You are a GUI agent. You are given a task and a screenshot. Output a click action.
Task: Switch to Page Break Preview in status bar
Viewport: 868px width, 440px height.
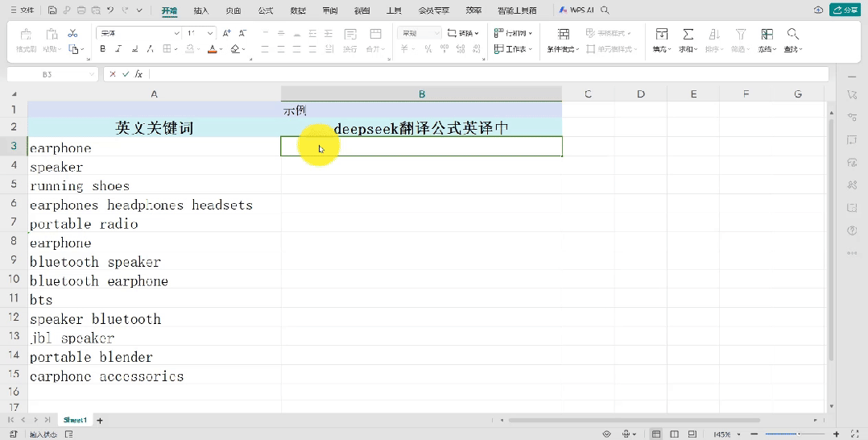[692, 434]
